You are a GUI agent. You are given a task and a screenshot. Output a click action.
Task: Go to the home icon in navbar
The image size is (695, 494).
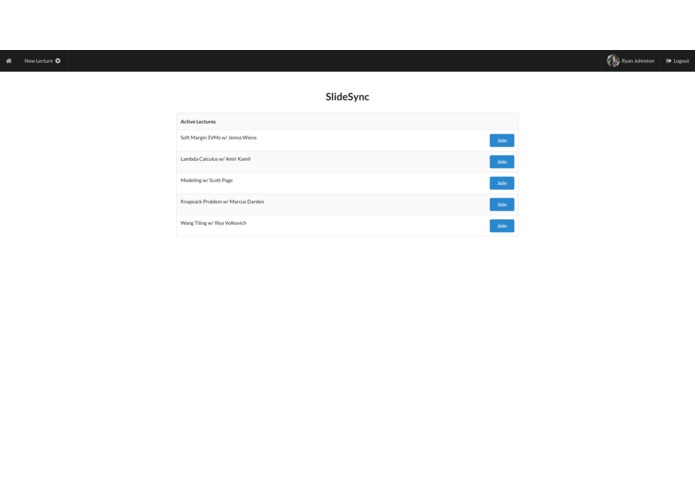(x=8, y=61)
